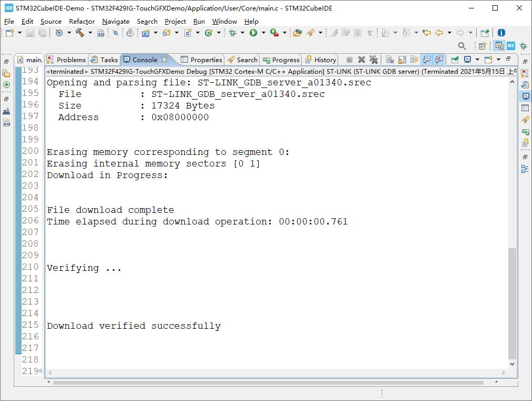The height and width of the screenshot is (401, 532).
Task: Click the Build hammer icon
Action: coord(80,33)
